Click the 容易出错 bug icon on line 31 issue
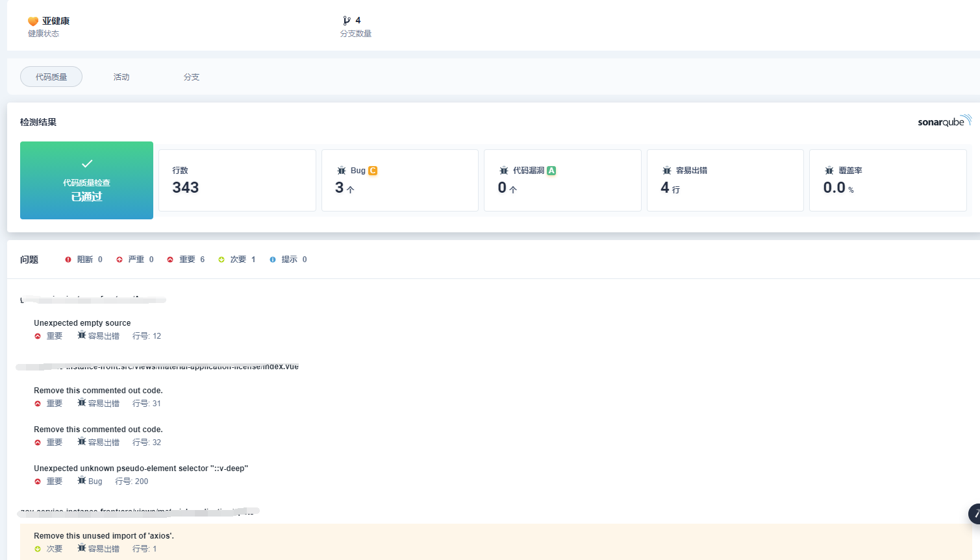Image resolution: width=980 pixels, height=560 pixels. [82, 403]
